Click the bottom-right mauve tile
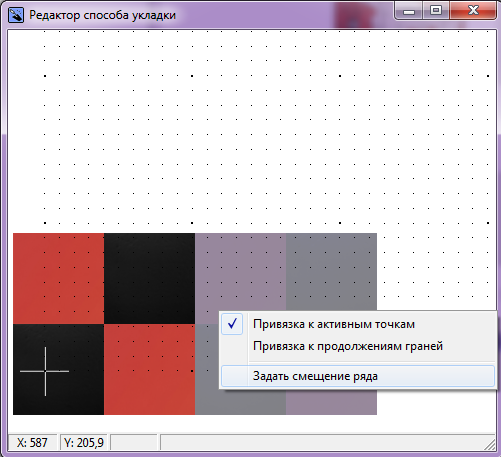 pyautogui.click(x=331, y=402)
